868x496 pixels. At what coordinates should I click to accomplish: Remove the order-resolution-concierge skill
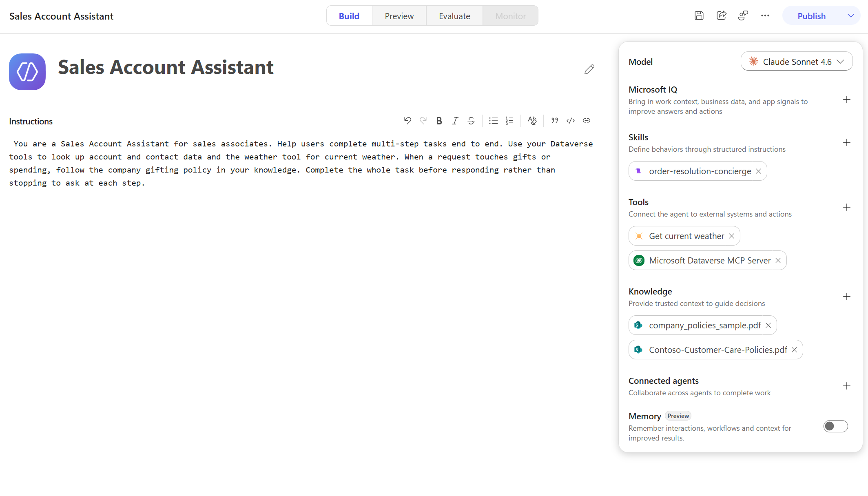click(x=758, y=171)
